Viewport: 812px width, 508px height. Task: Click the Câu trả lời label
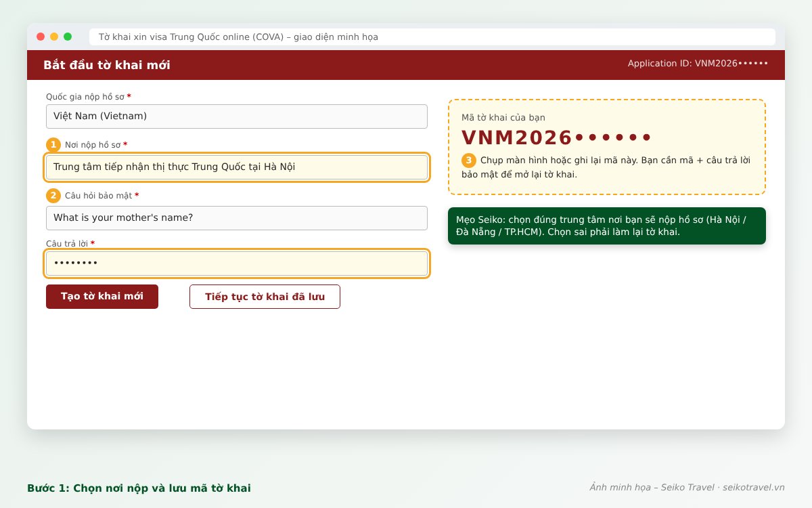[70, 244]
